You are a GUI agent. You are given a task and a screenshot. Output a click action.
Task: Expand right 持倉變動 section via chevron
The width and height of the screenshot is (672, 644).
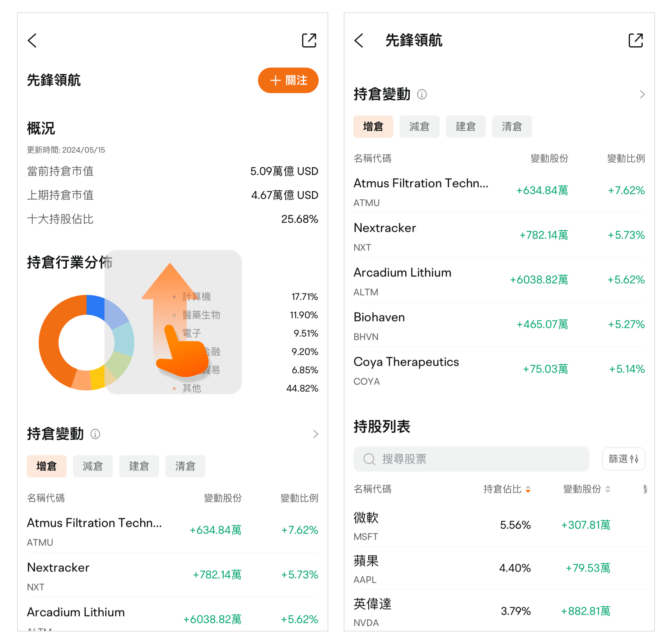(642, 94)
